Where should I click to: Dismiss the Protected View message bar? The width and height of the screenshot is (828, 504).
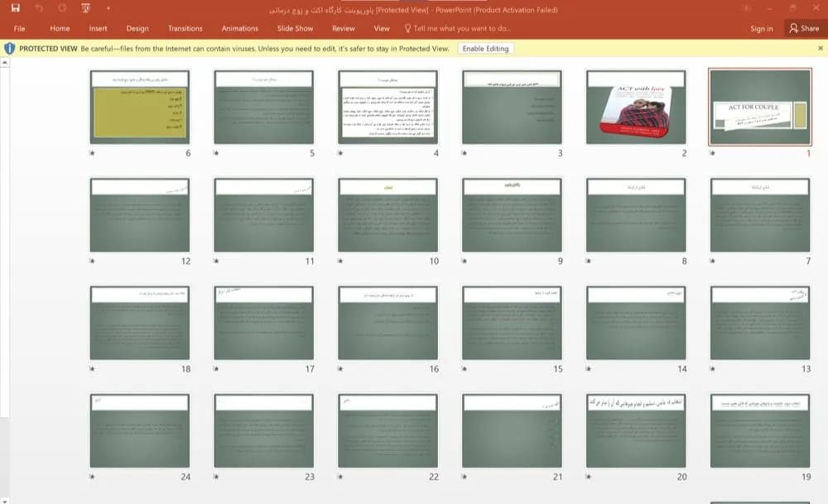coord(820,48)
